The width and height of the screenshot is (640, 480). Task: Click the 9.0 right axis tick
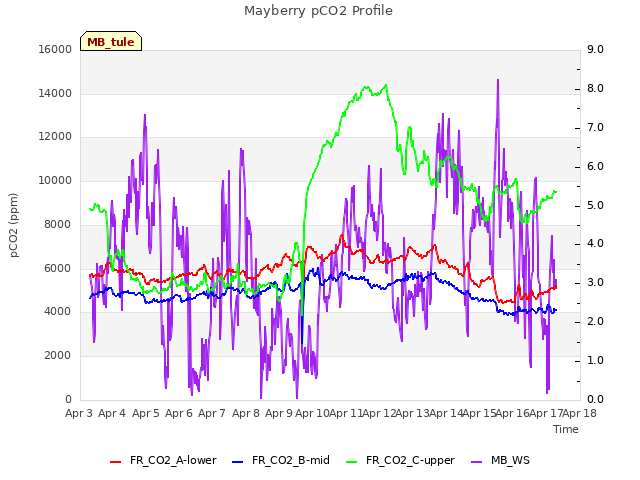click(x=595, y=49)
